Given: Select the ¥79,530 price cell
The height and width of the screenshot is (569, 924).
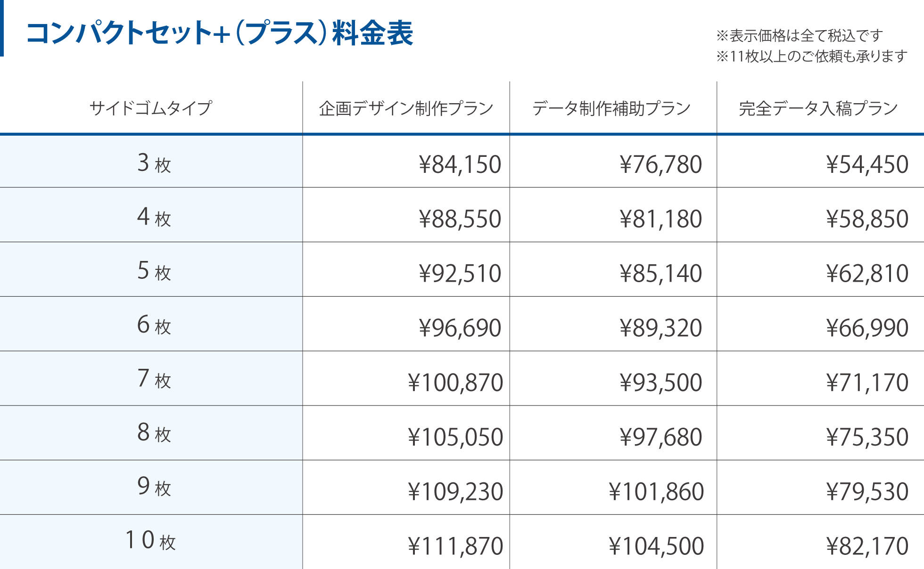Looking at the screenshot, I should pos(867,492).
